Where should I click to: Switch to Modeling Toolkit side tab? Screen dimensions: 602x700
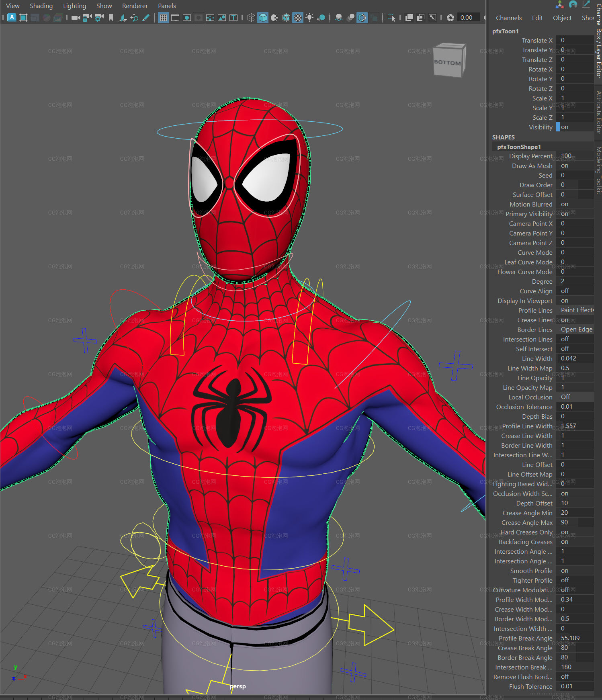598,170
